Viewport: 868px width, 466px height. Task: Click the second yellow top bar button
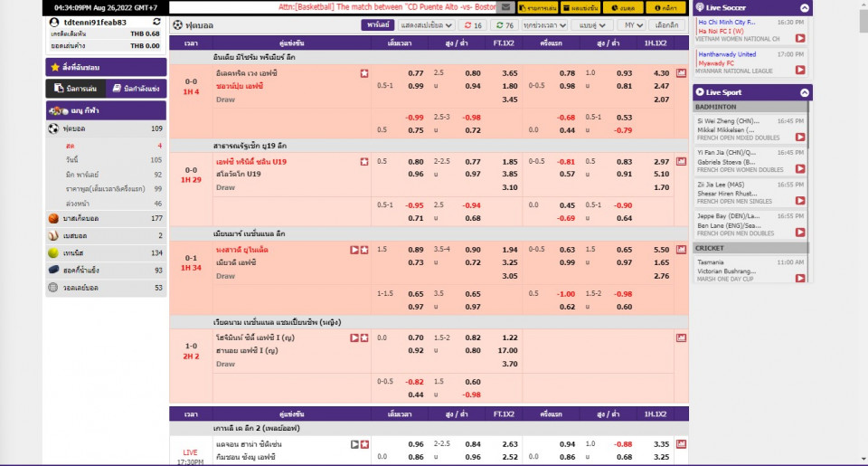pos(580,8)
